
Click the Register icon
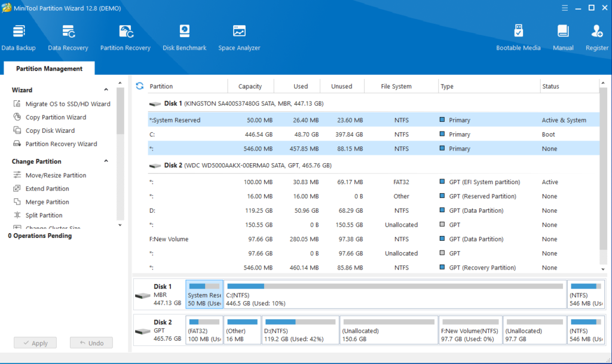click(x=597, y=31)
